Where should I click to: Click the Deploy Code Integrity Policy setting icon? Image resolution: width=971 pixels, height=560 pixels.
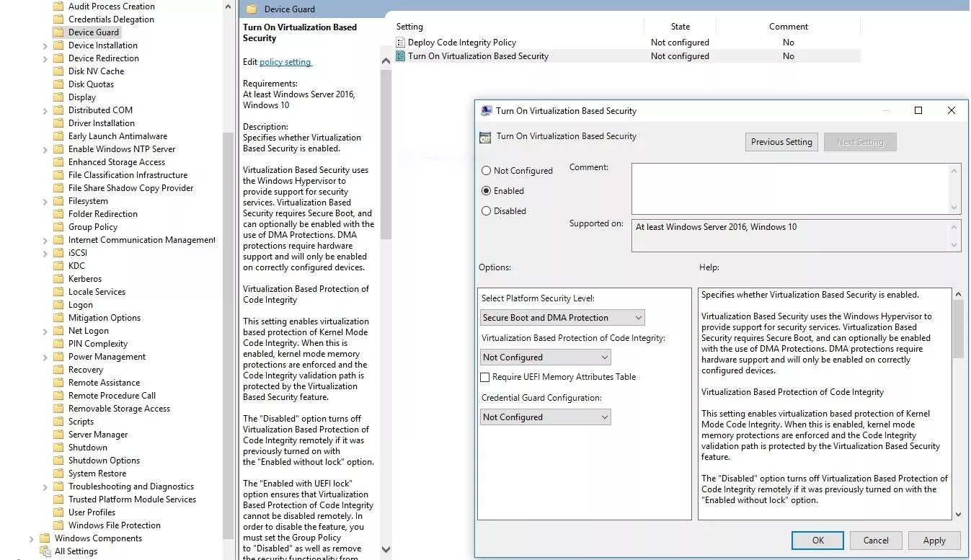(x=401, y=43)
